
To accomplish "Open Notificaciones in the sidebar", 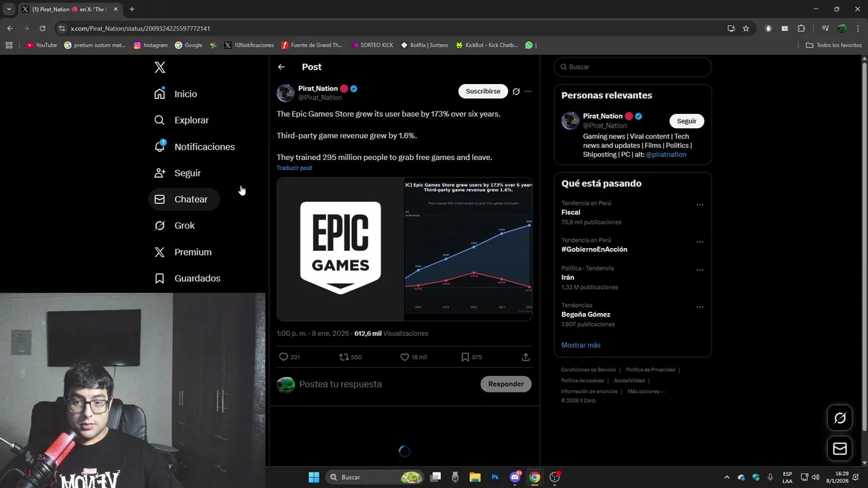I will (x=194, y=146).
